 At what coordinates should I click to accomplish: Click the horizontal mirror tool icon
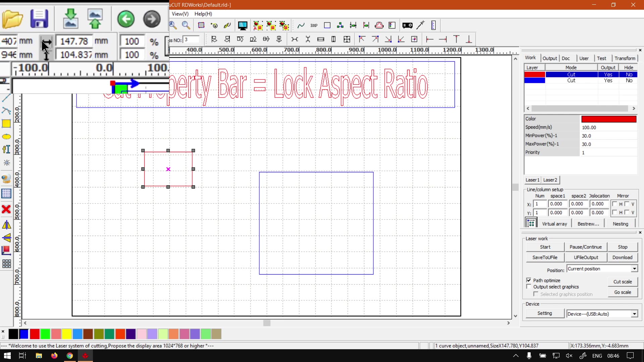click(x=6, y=225)
